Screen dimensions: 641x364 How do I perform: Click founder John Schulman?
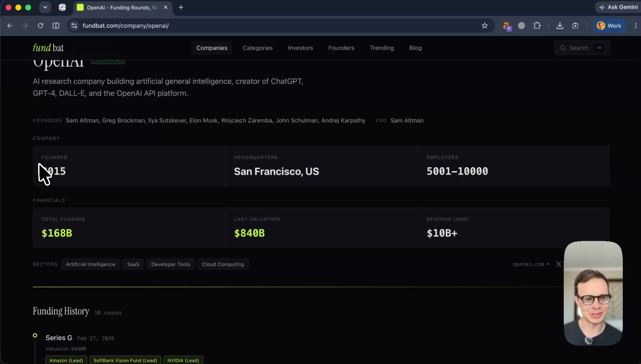pyautogui.click(x=297, y=120)
